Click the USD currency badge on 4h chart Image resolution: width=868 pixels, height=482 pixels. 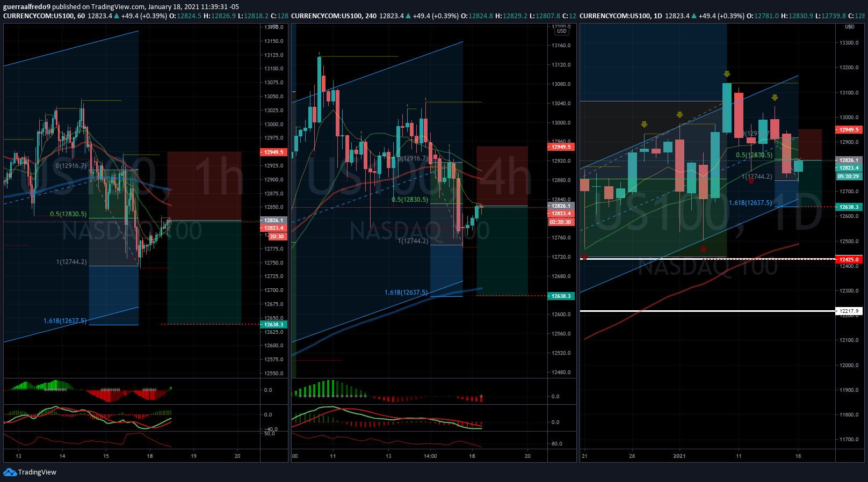click(x=562, y=31)
